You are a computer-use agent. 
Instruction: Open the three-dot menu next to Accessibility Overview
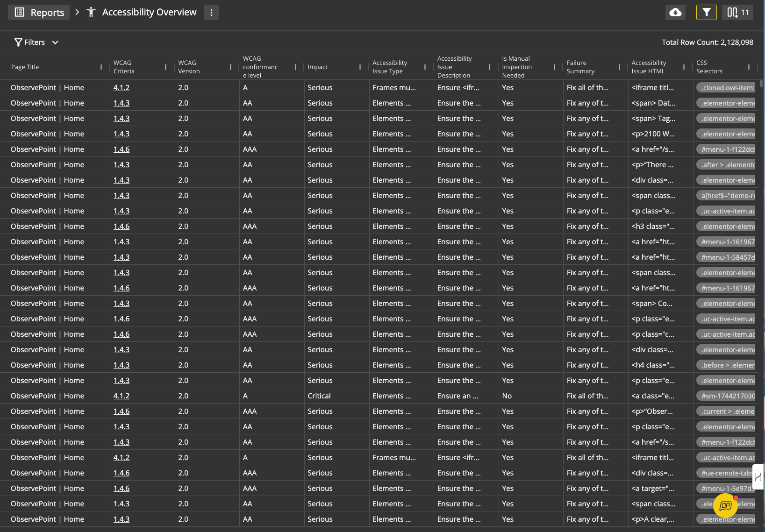(211, 13)
